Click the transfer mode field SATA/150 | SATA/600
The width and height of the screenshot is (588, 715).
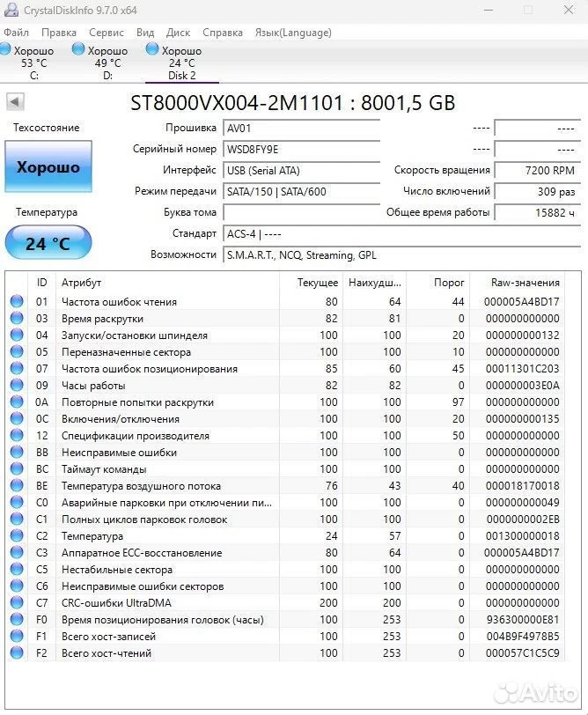[301, 192]
